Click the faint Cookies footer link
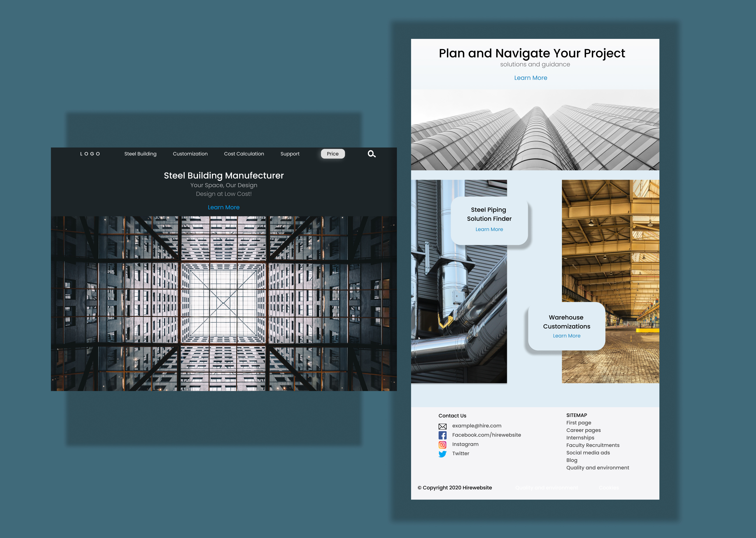756x538 pixels. (x=609, y=488)
